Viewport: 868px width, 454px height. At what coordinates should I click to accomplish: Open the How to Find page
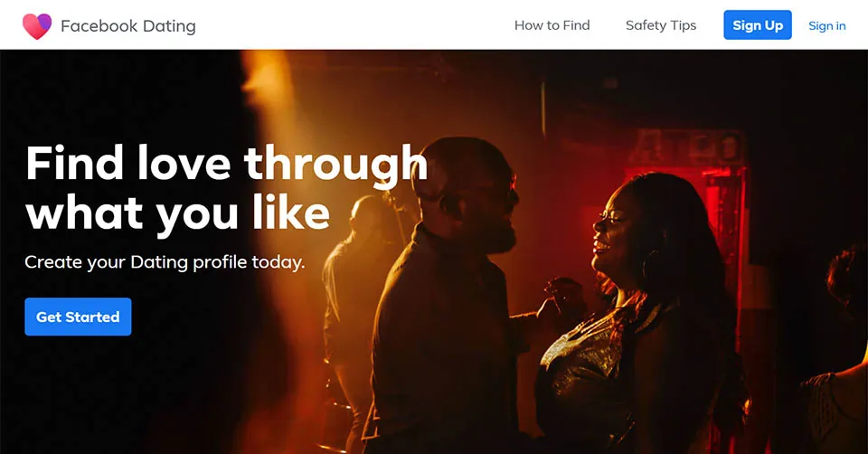[x=552, y=25]
